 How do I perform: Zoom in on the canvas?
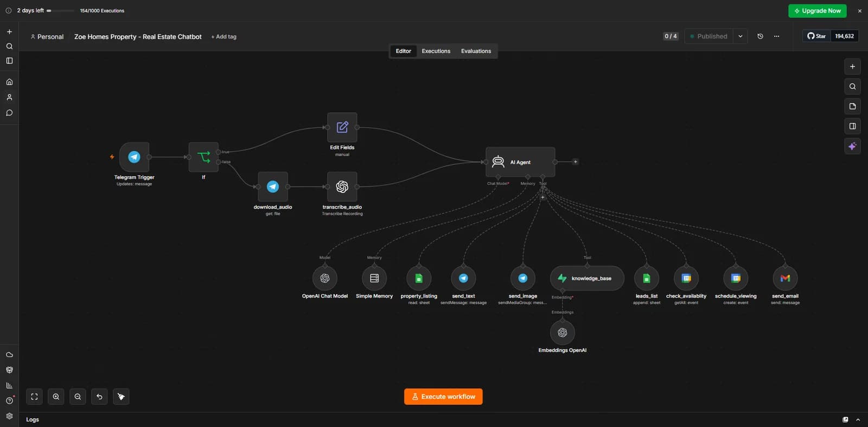tap(56, 397)
